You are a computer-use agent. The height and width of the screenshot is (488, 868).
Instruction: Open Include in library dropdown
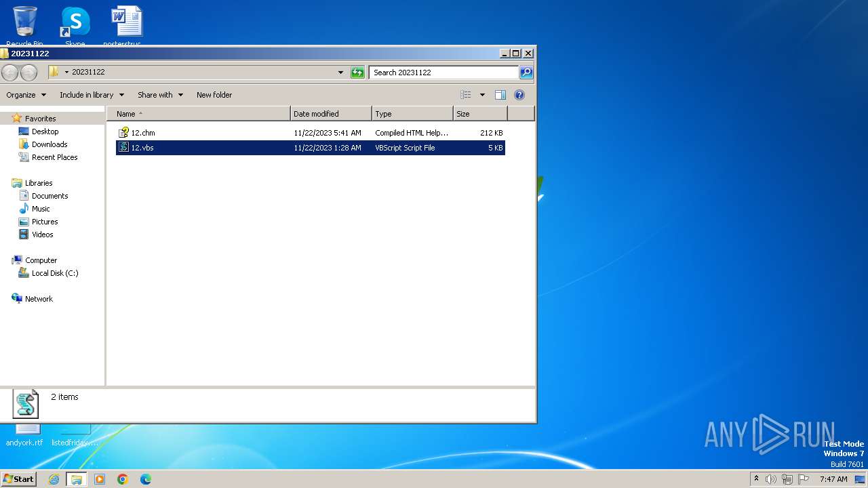(92, 95)
